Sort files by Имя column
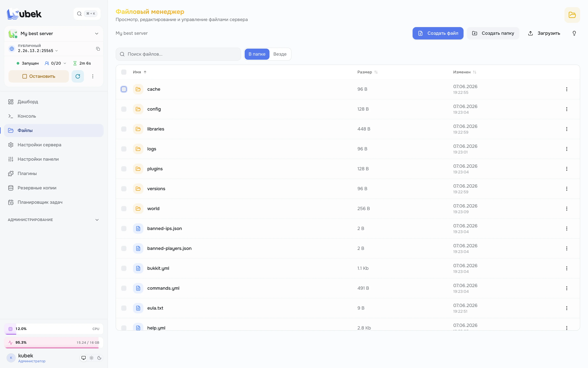 pyautogui.click(x=140, y=72)
